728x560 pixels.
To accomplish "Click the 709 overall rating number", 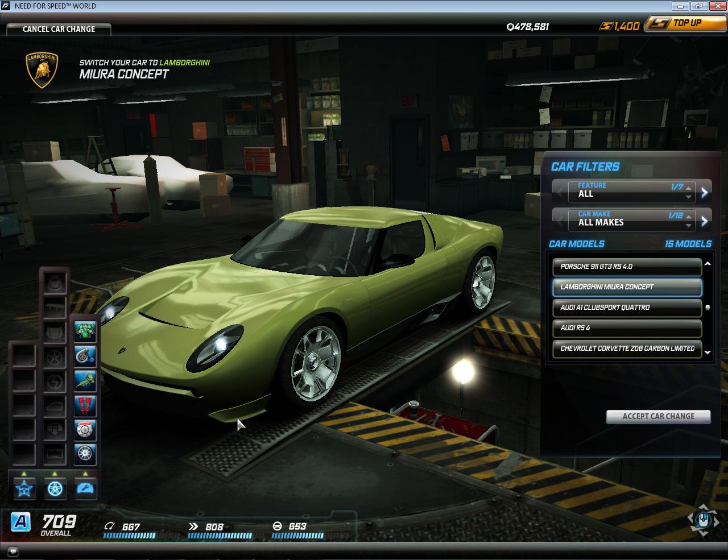I will tap(59, 521).
